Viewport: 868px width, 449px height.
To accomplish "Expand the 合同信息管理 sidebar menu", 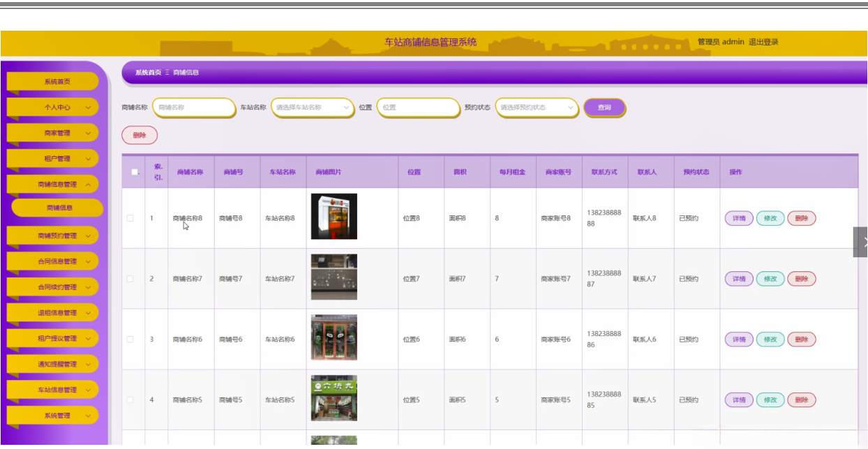I will (x=53, y=261).
